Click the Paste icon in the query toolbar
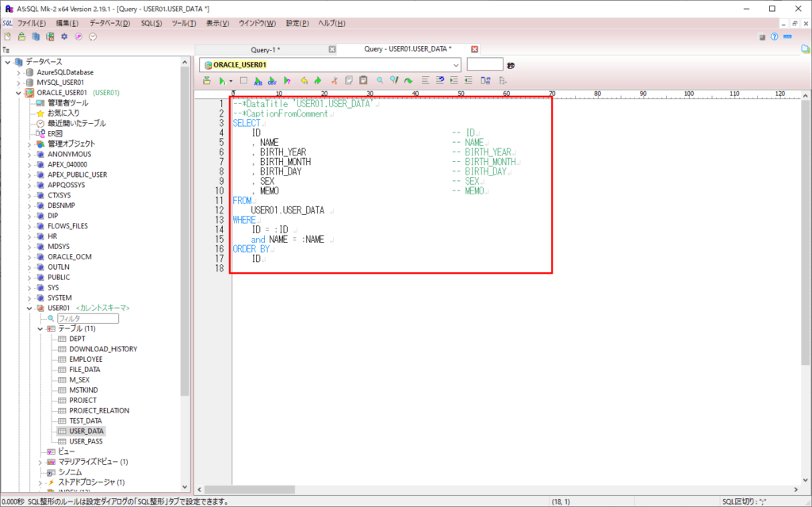 pos(363,80)
